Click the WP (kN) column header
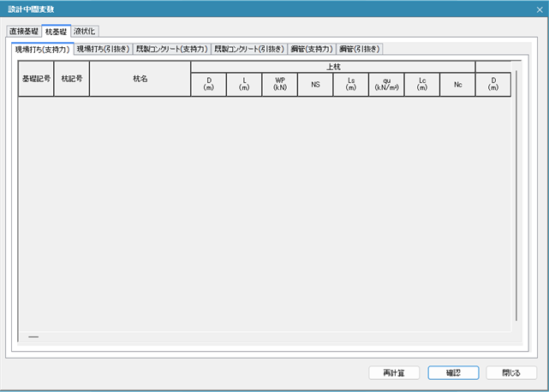549x392 pixels. (x=279, y=84)
